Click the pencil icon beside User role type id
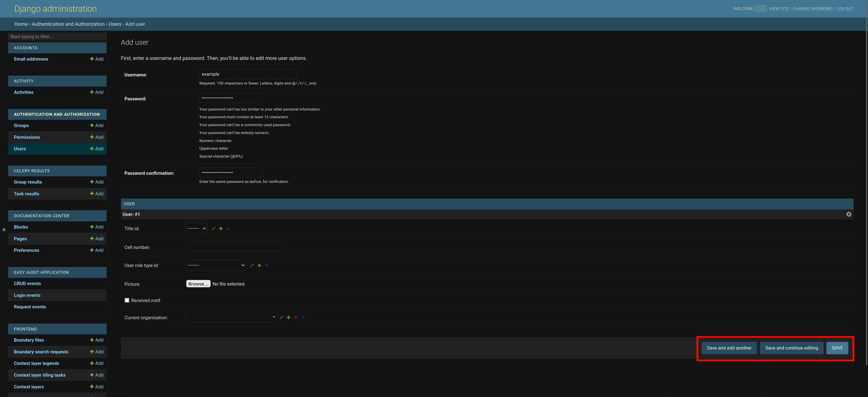 pos(252,266)
